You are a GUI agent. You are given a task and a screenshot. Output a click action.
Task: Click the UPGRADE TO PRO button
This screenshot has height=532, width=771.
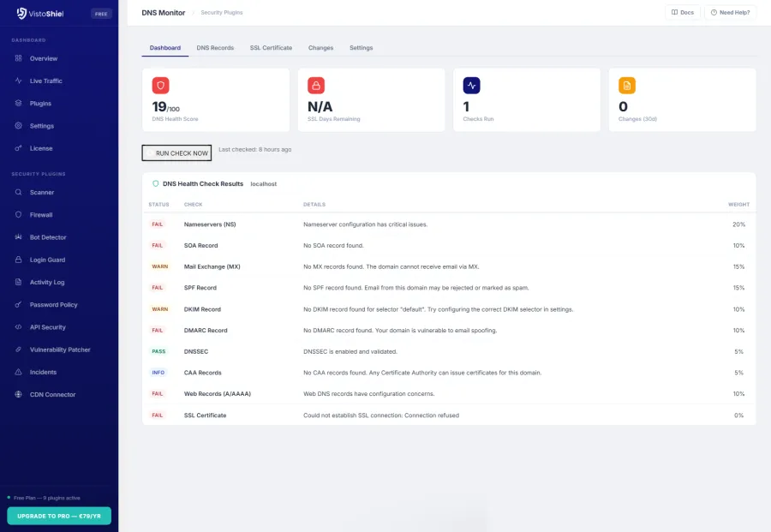[58, 515]
